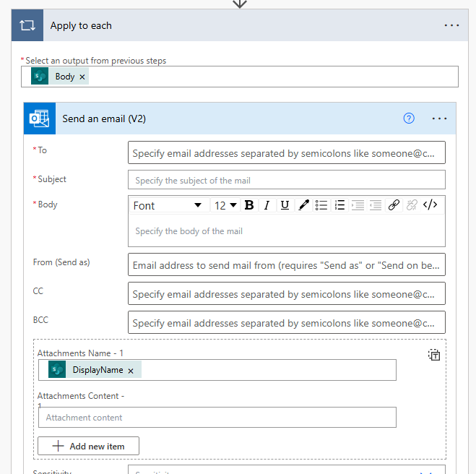Image resolution: width=476 pixels, height=474 pixels.
Task: Toggle underline formatting in the body toolbar
Action: pos(285,205)
